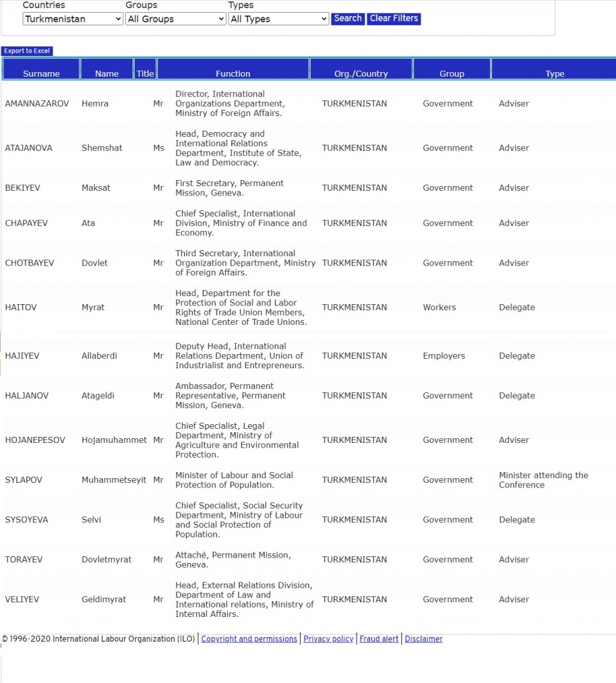Sort table by Surname column header
Screen dimensions: 616x683
click(x=41, y=73)
